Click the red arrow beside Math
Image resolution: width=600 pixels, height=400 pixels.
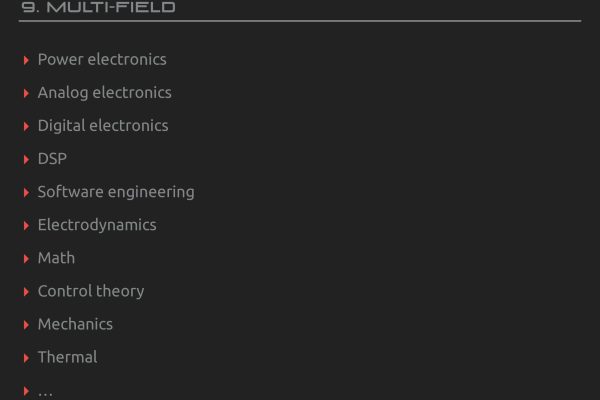pos(26,259)
